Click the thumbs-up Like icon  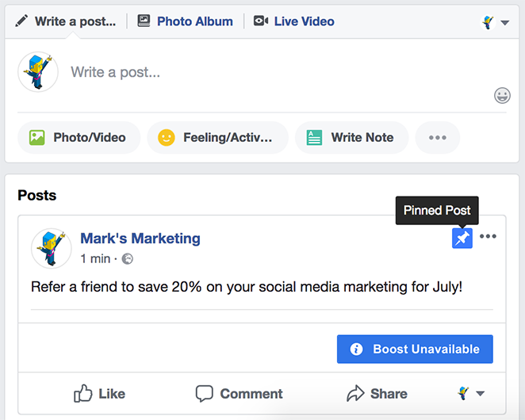(82, 393)
